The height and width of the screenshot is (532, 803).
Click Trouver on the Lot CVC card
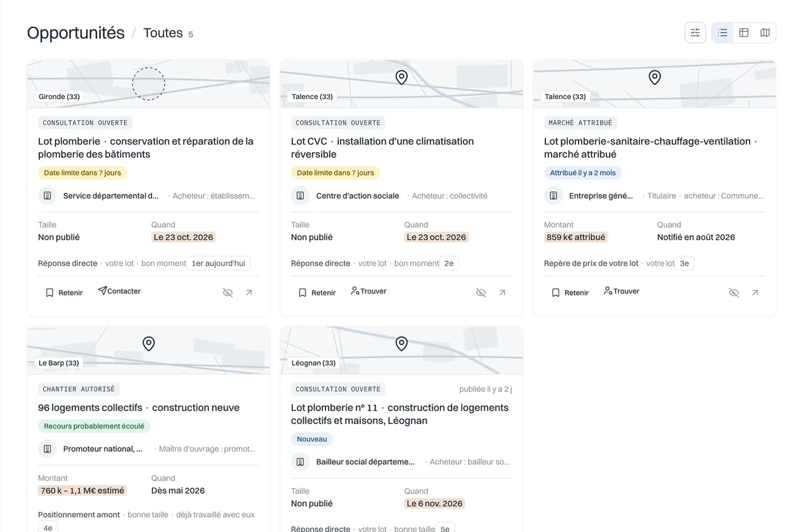point(369,291)
